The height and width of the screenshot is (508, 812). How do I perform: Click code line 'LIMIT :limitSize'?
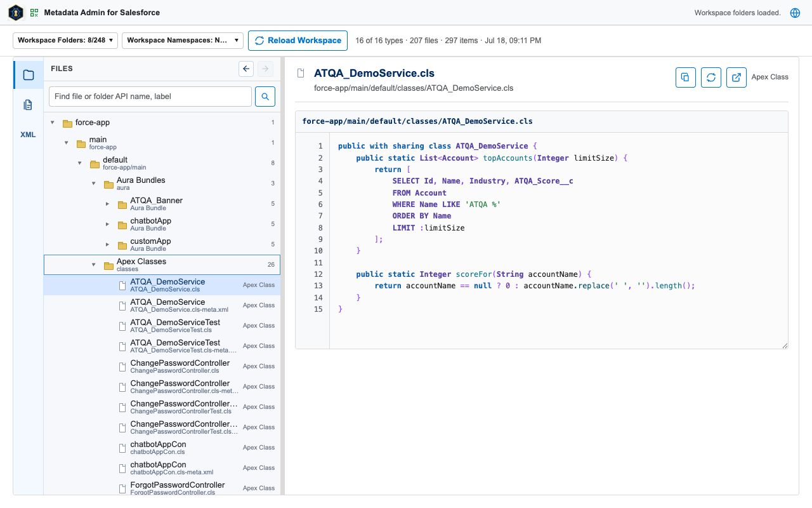[428, 227]
